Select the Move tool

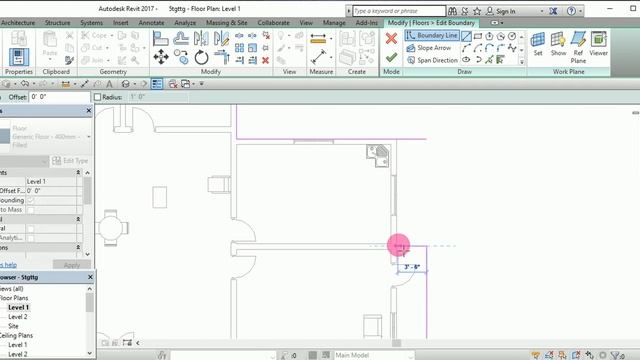[x=161, y=57]
